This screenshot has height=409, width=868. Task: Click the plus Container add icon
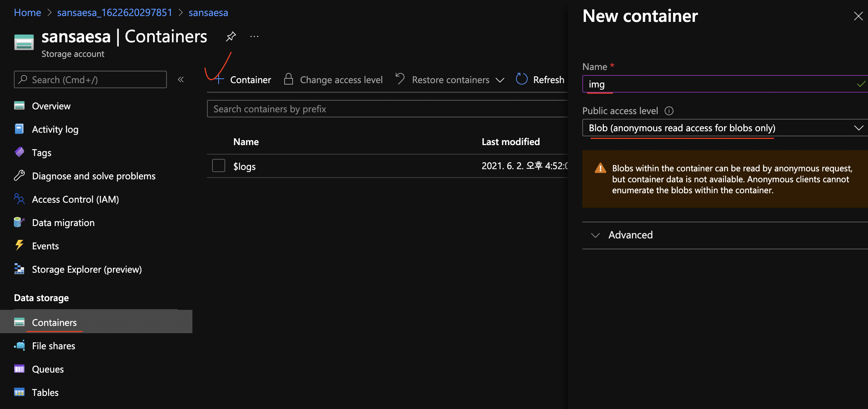point(219,79)
